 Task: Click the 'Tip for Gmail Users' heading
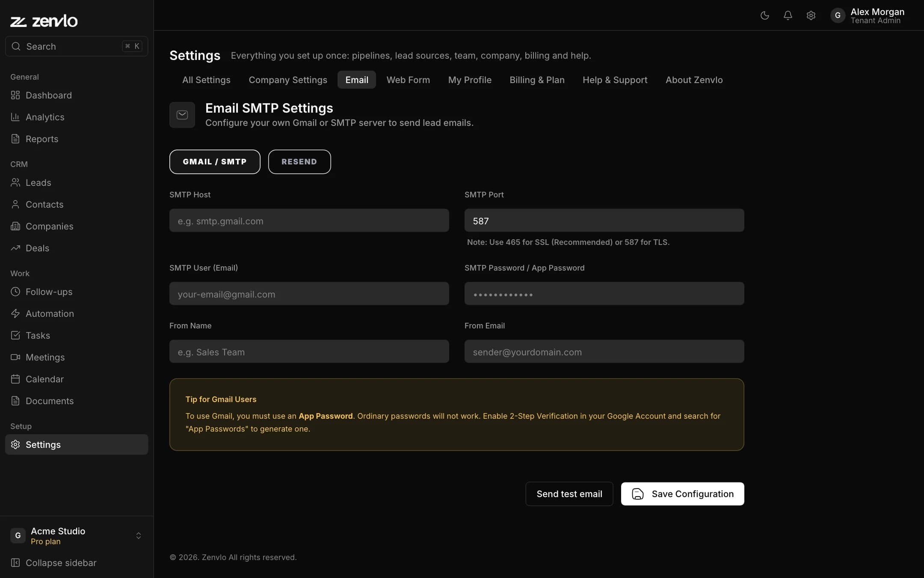click(221, 399)
